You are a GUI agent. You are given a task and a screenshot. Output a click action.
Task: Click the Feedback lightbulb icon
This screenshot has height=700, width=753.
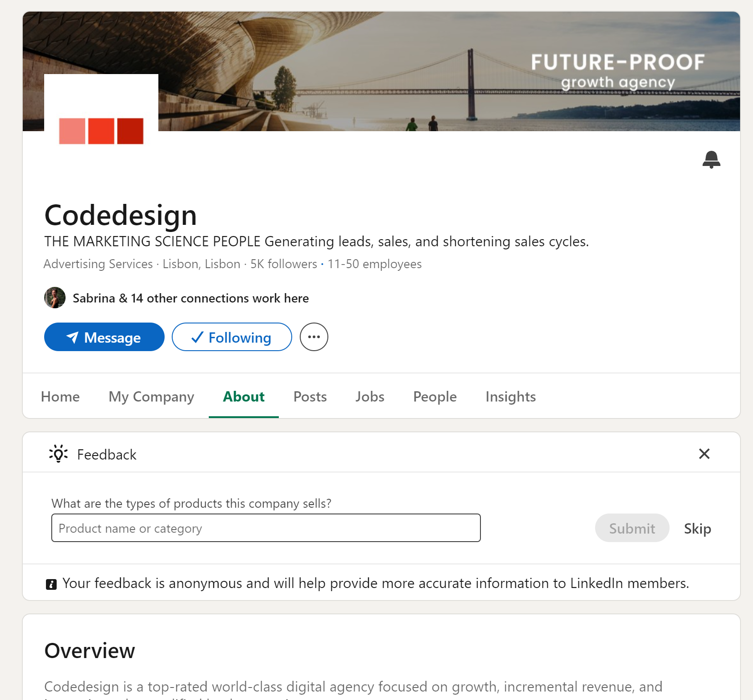click(58, 454)
